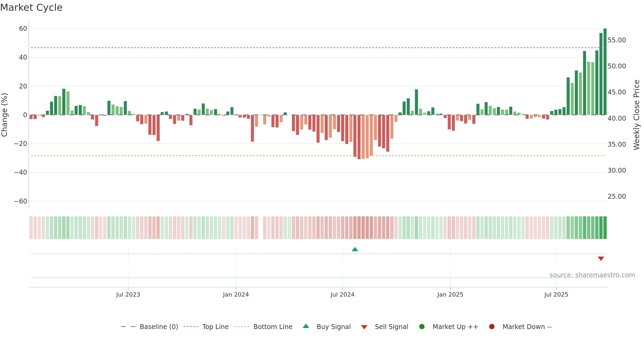Viewport: 644px width, 362px height.
Task: Toggle the Buy Signal legend entry
Action: [x=327, y=327]
